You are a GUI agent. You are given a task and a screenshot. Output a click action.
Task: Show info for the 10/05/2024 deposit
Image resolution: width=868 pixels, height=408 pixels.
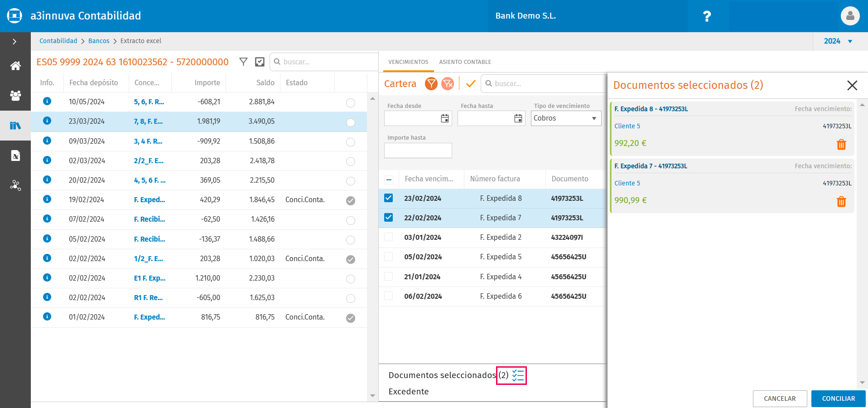[x=47, y=101]
